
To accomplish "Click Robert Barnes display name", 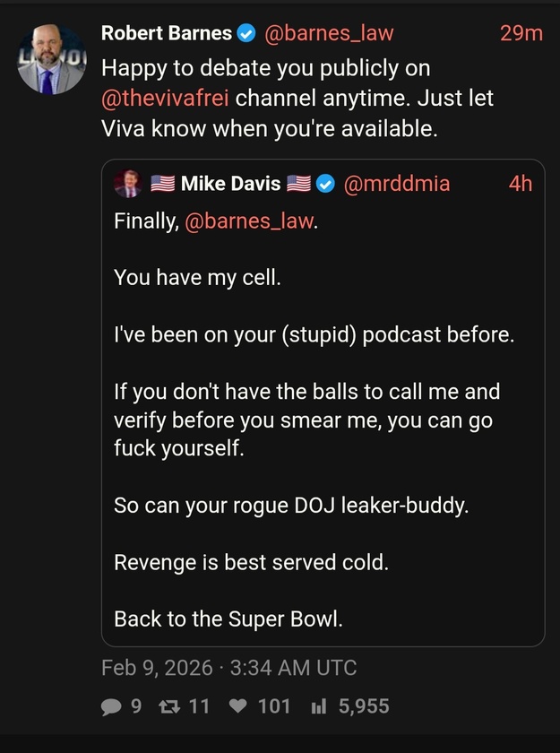I will click(x=167, y=34).
